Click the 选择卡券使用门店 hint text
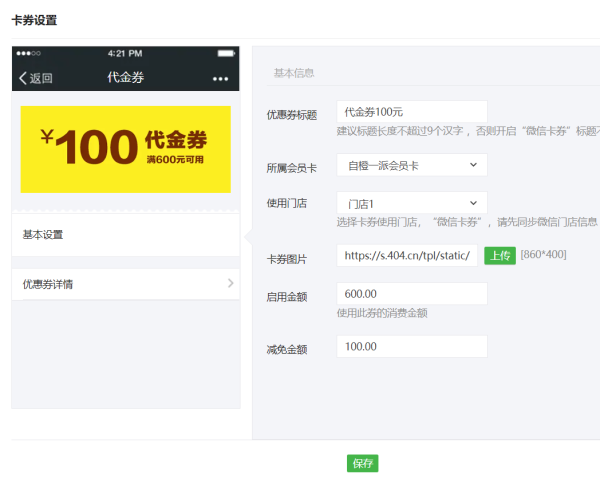The height and width of the screenshot is (478, 600). click(467, 222)
